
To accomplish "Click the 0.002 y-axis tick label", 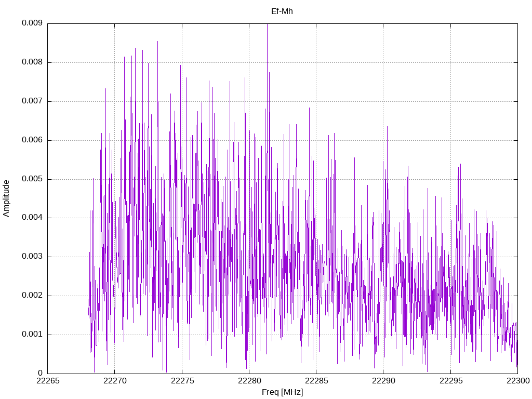I will (x=32, y=295).
